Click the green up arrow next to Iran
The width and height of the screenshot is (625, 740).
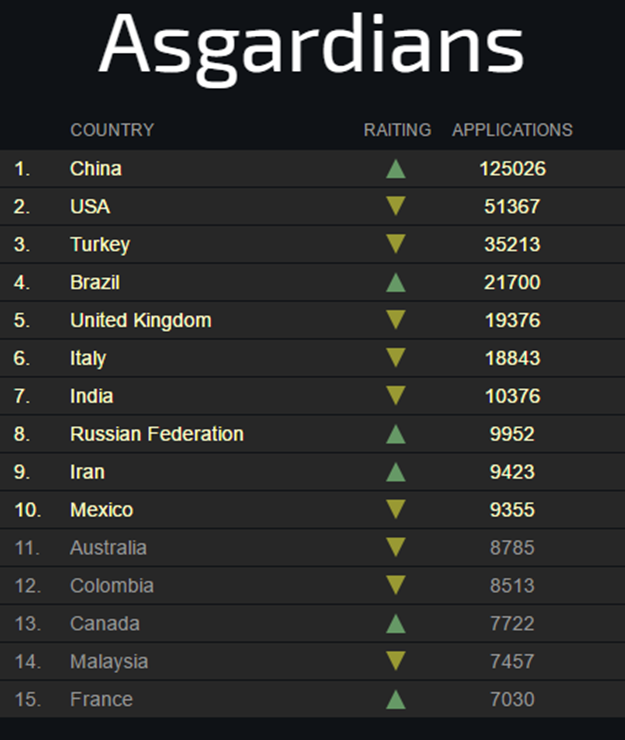tap(396, 472)
